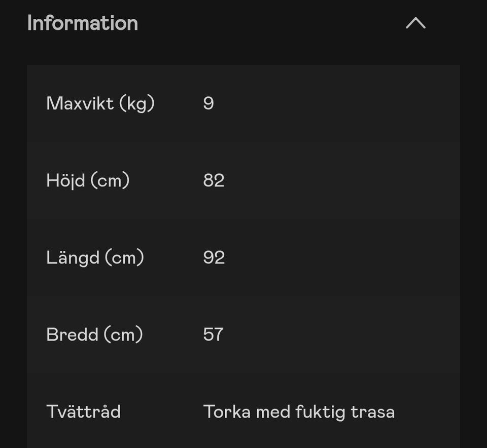The image size is (487, 448).
Task: Click the word med in washing advice
Action: point(269,412)
